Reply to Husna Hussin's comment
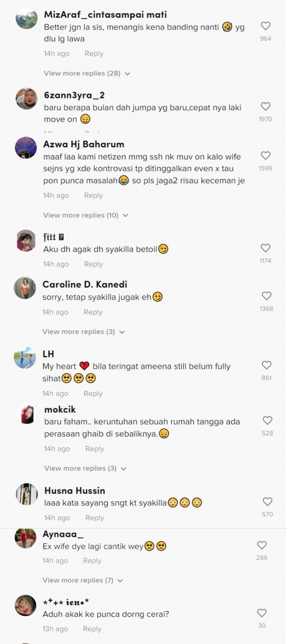 95,518
